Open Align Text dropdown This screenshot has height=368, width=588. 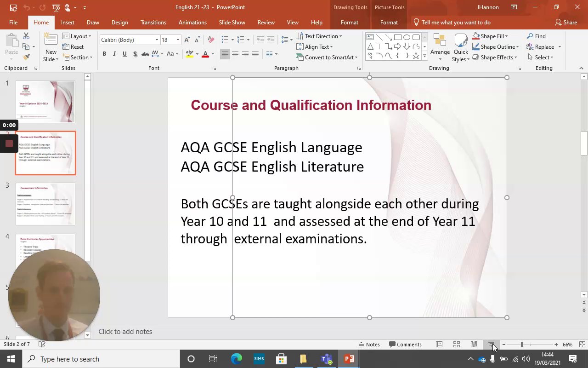[x=315, y=47]
